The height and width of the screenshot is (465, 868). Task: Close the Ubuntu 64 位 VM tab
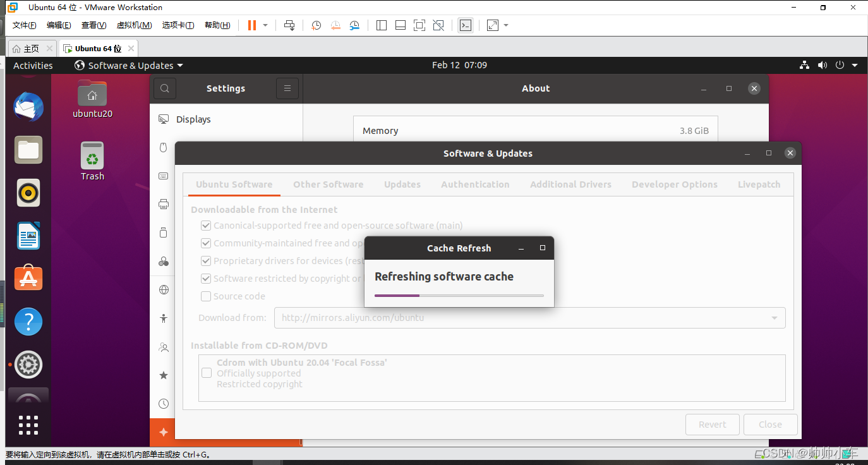131,49
